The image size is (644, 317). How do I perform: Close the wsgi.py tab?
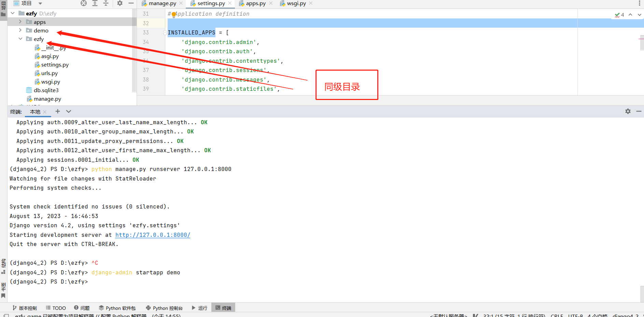311,3
